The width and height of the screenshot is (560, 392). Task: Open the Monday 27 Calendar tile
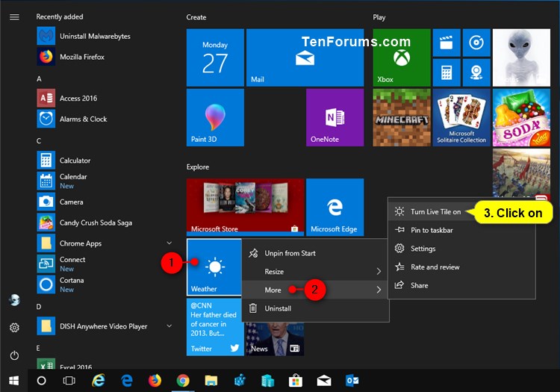(215, 57)
